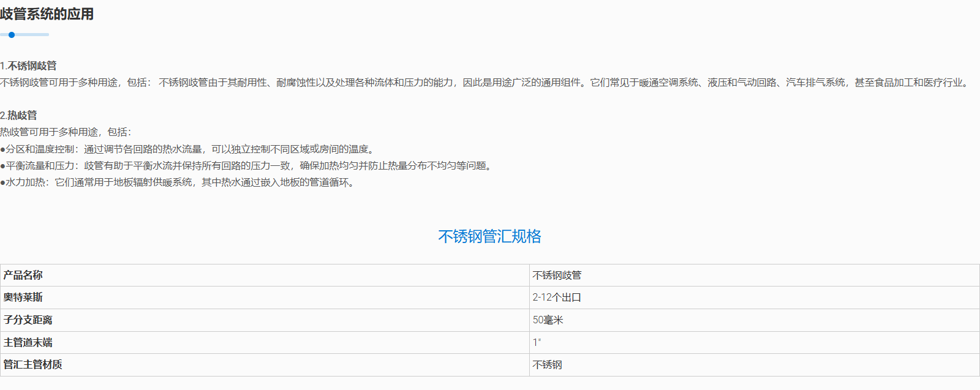This screenshot has height=390, width=980.
Task: Select the 产品名称 table header cell
Action: point(23,276)
